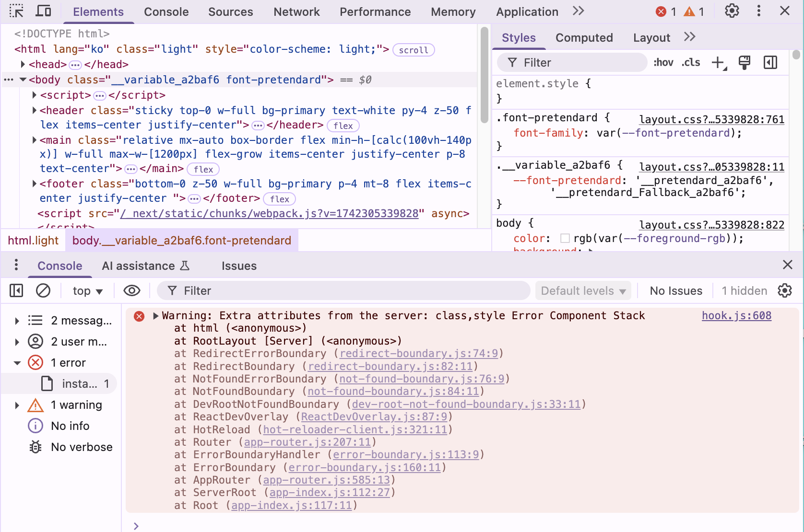Click the flex badge after footer element
The image size is (804, 532).
279,199
